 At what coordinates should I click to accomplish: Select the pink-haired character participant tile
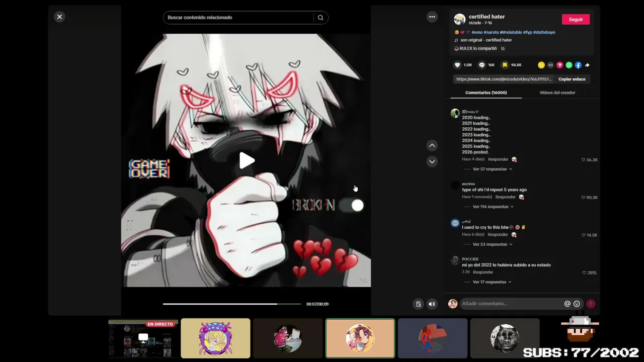[x=215, y=338]
